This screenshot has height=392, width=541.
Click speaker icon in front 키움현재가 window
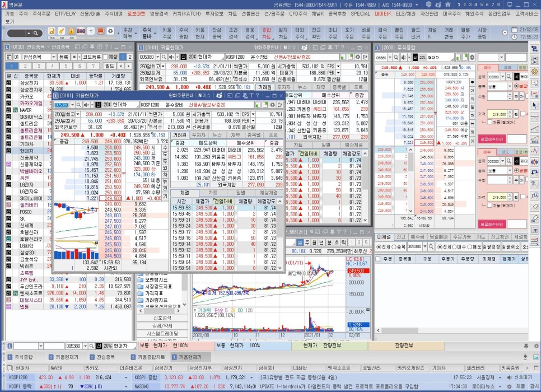point(87,105)
